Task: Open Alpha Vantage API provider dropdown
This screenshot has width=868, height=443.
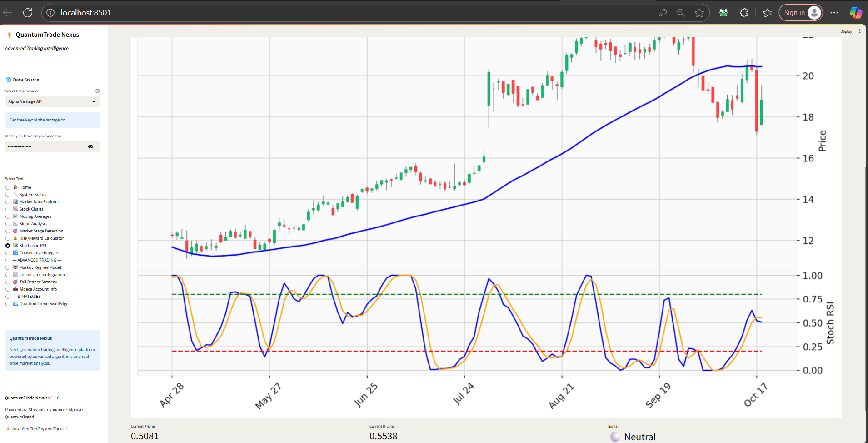Action: (x=52, y=101)
